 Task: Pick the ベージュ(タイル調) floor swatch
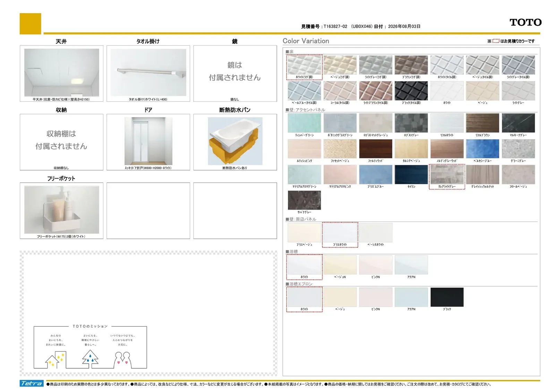483,65
